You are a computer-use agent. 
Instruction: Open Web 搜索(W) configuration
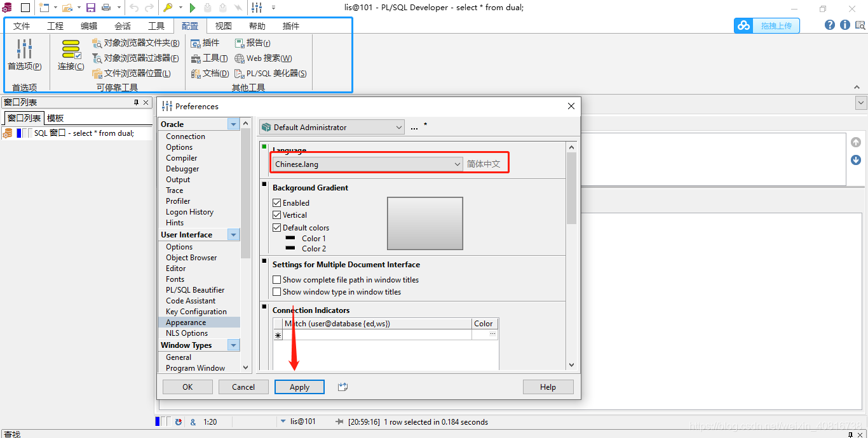263,58
